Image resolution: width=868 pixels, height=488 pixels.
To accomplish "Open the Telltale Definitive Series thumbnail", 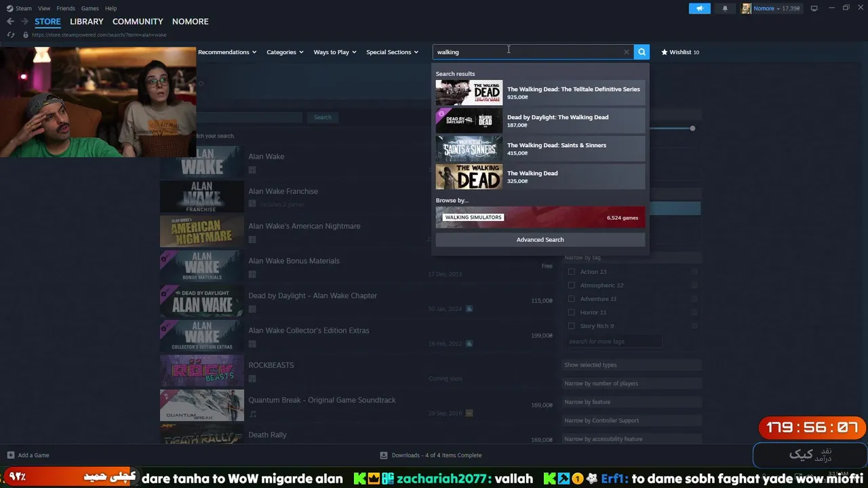I will 469,93.
